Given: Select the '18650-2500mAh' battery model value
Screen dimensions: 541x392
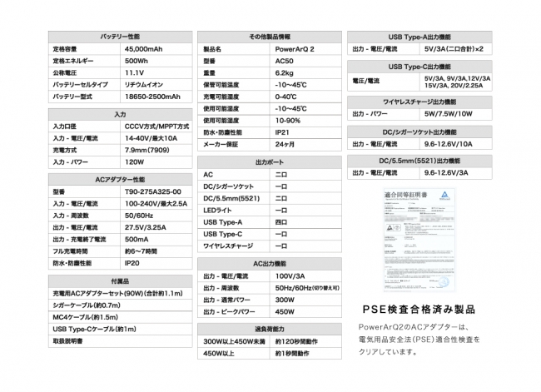Looking at the screenshot, I should (152, 97).
